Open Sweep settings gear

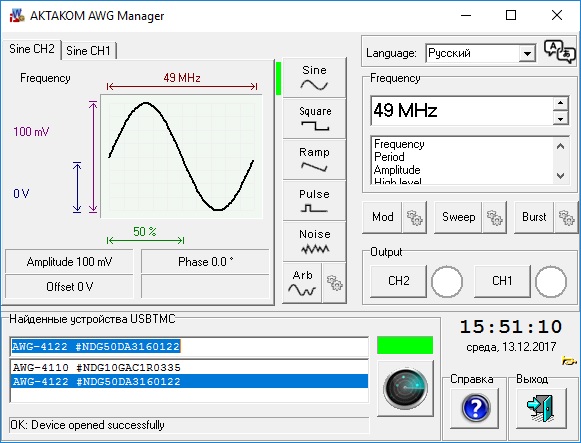pos(494,217)
